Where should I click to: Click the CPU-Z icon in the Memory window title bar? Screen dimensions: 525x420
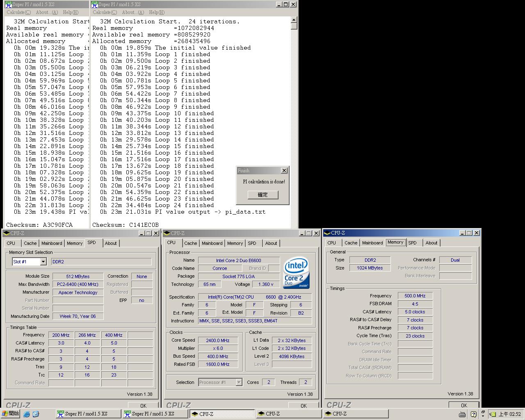327,233
